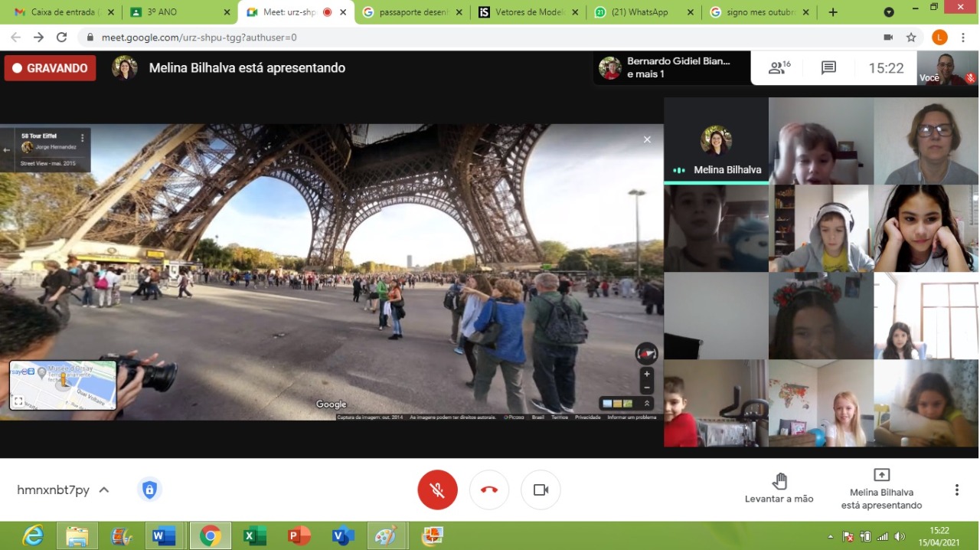Open the chat messages panel
This screenshot has width=980, height=550.
(x=828, y=68)
